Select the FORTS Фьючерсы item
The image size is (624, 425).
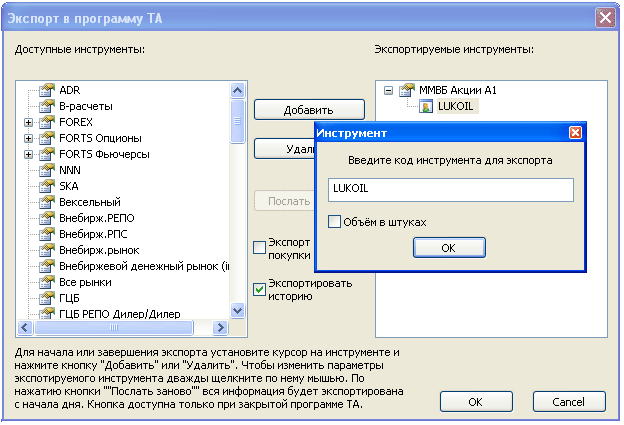point(104,154)
